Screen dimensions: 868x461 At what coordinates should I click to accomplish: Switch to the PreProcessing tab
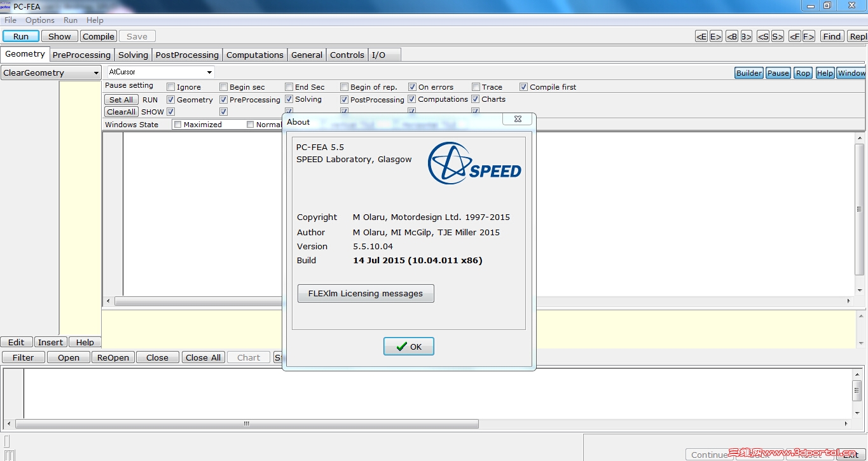[x=81, y=55]
